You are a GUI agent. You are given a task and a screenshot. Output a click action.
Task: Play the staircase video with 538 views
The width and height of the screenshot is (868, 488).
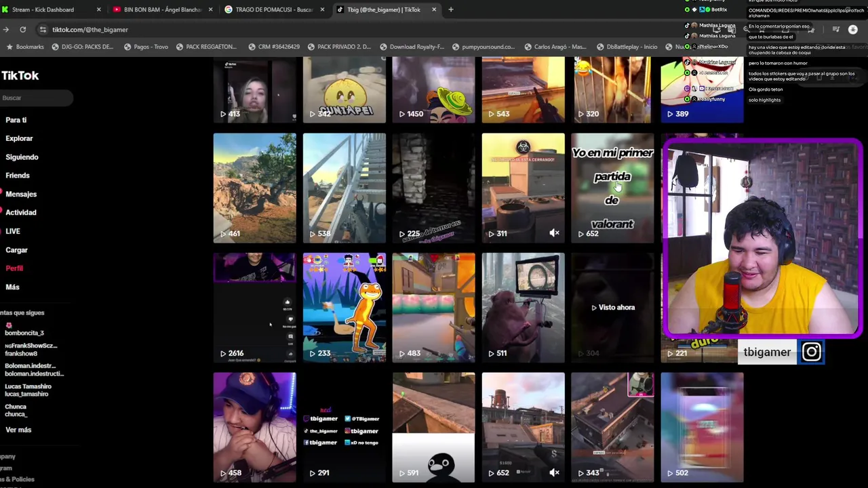tap(344, 188)
